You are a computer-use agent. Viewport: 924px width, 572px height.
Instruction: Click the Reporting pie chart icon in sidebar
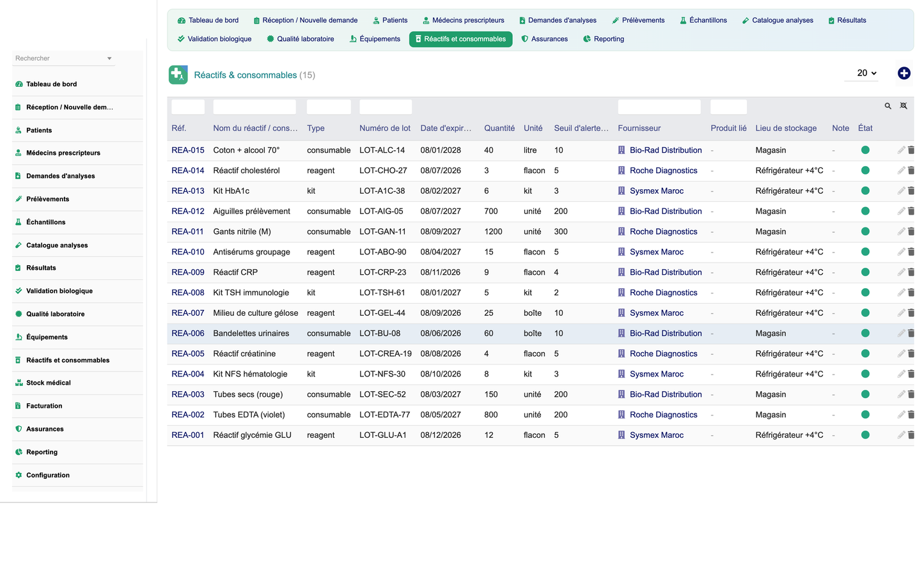click(19, 452)
